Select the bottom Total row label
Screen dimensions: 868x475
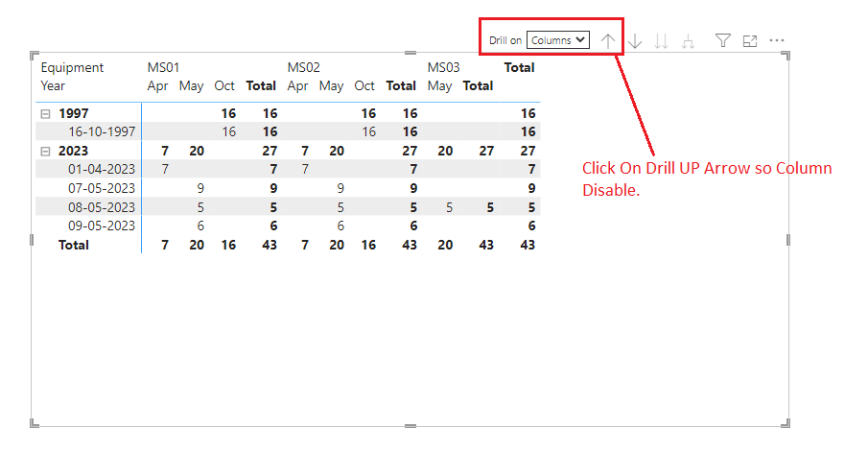(74, 246)
